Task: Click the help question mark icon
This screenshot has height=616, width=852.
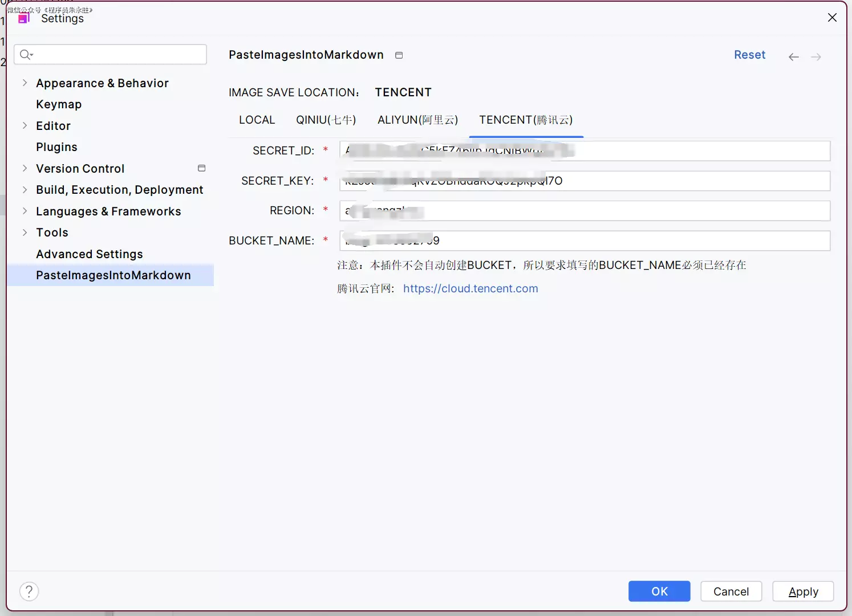Action: (x=29, y=591)
